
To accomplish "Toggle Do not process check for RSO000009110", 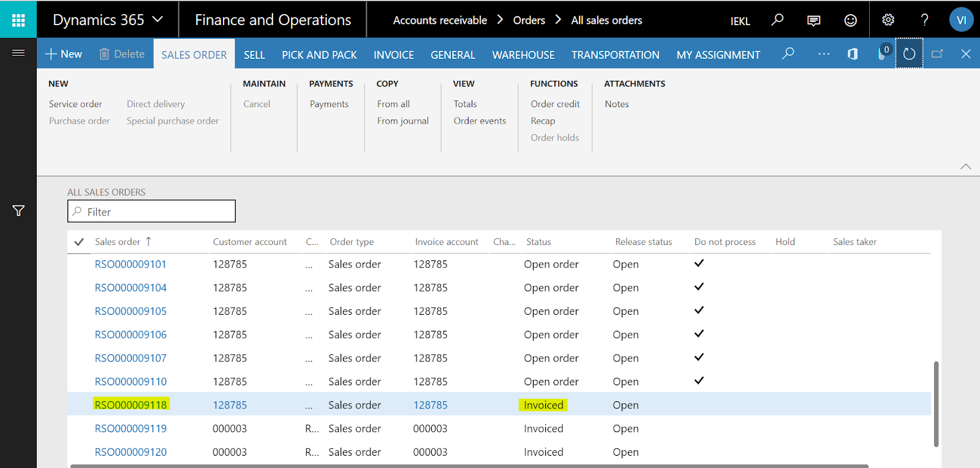I will tap(699, 380).
